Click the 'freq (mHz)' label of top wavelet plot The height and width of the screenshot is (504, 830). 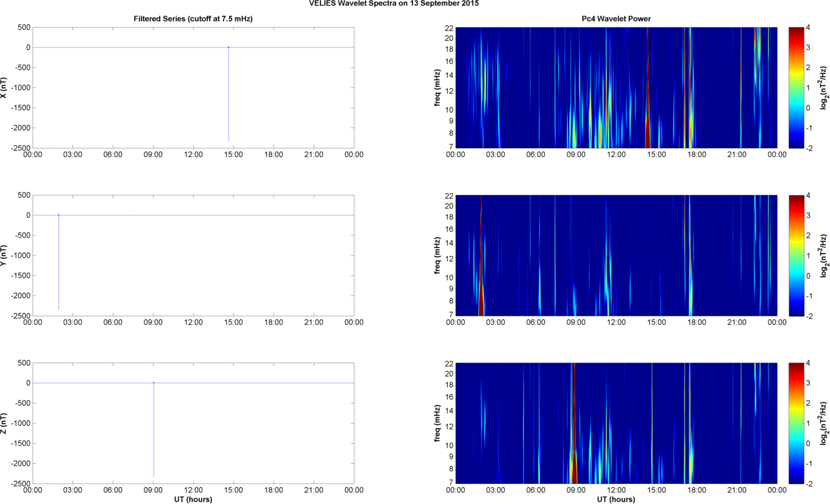point(437,87)
